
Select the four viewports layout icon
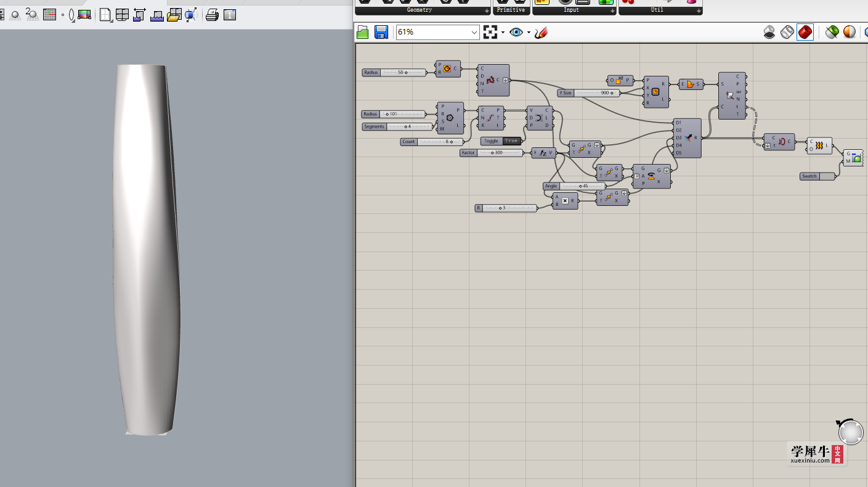click(x=123, y=15)
